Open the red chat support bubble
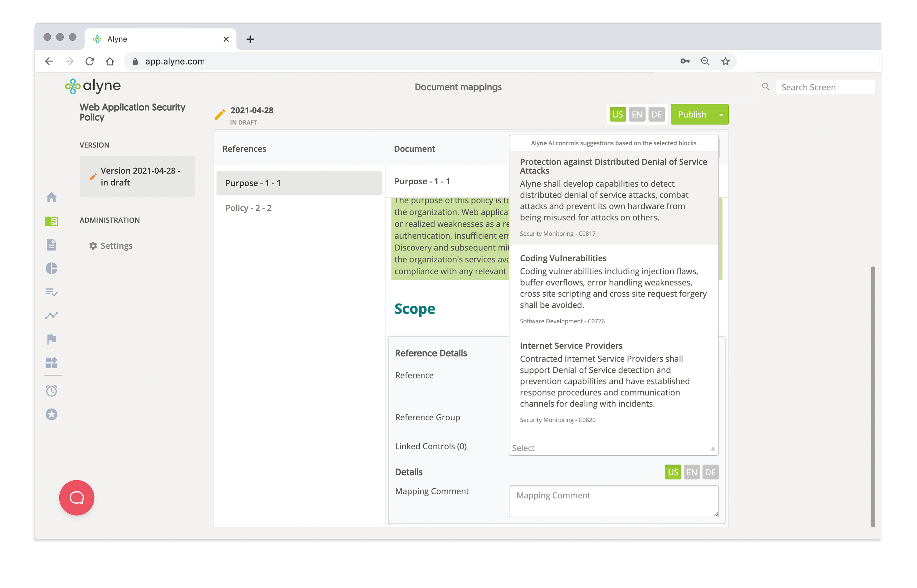 [x=76, y=498]
